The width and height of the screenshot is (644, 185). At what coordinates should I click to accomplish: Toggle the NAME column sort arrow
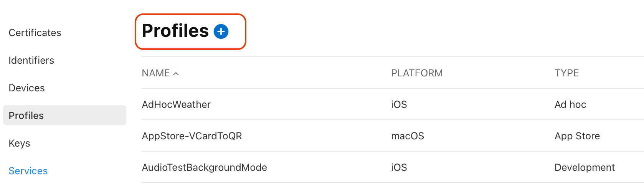[x=176, y=74]
